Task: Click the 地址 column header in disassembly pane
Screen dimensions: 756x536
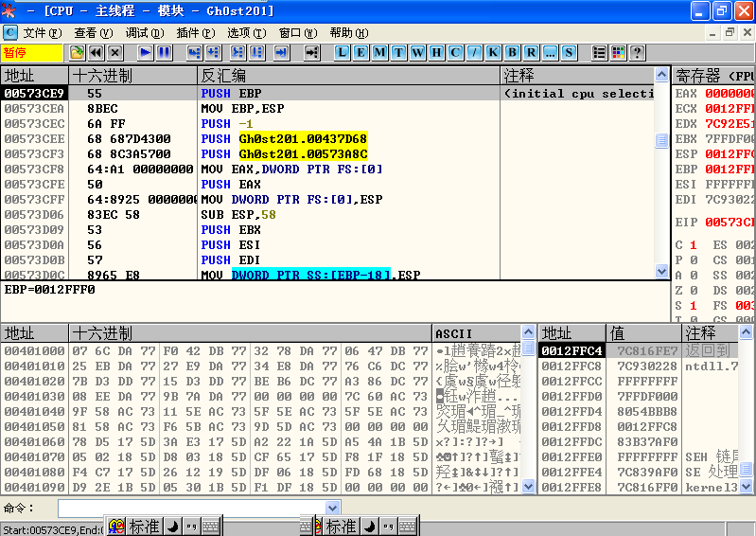Action: (35, 76)
